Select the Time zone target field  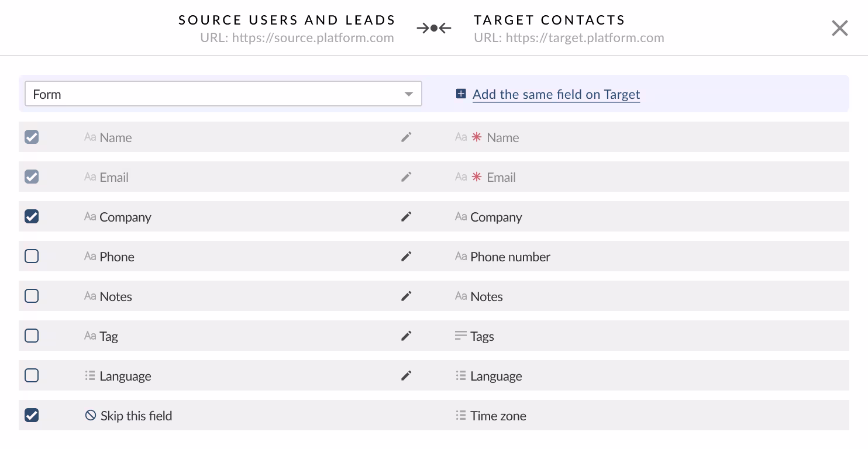[x=498, y=416]
